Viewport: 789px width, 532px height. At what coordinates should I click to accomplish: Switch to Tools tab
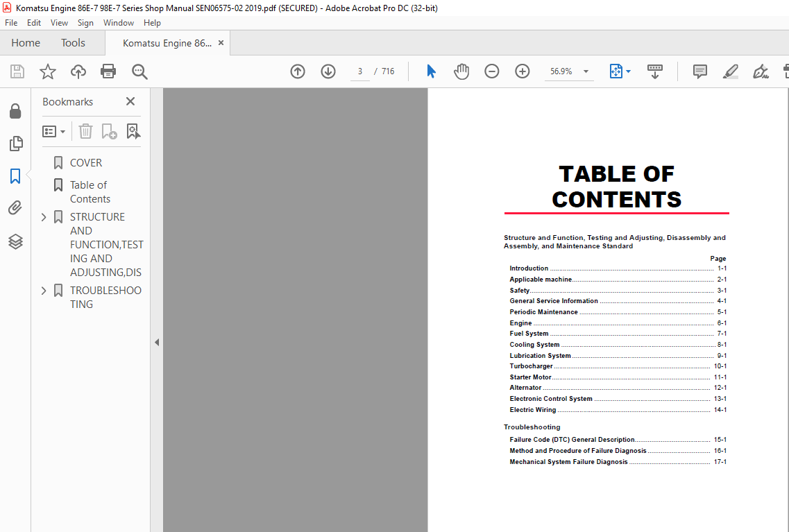point(73,43)
